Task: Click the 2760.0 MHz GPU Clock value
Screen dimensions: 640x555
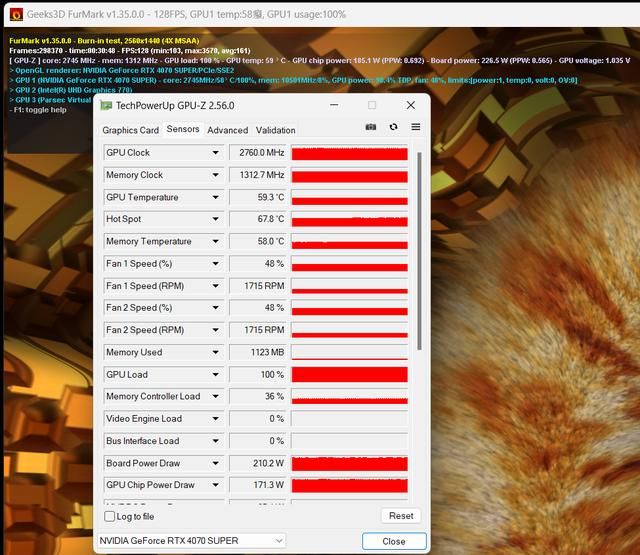Action: coord(258,153)
